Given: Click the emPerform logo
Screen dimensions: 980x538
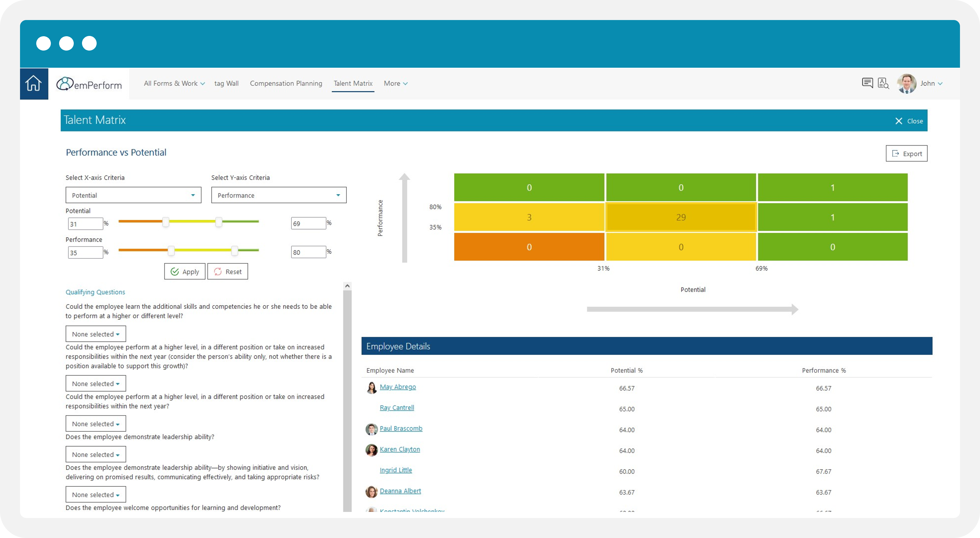Looking at the screenshot, I should click(x=89, y=84).
